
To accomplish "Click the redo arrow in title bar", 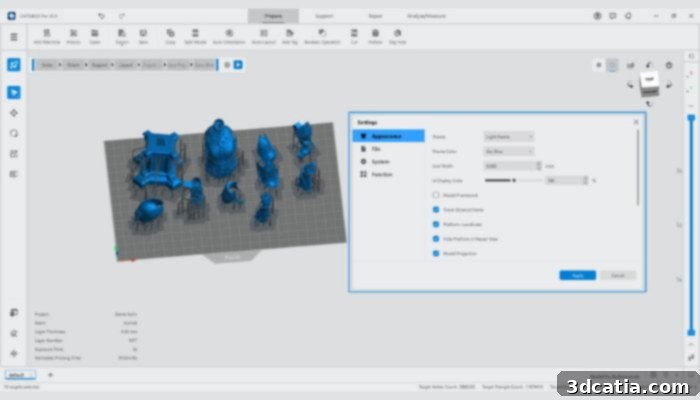I will (x=121, y=16).
